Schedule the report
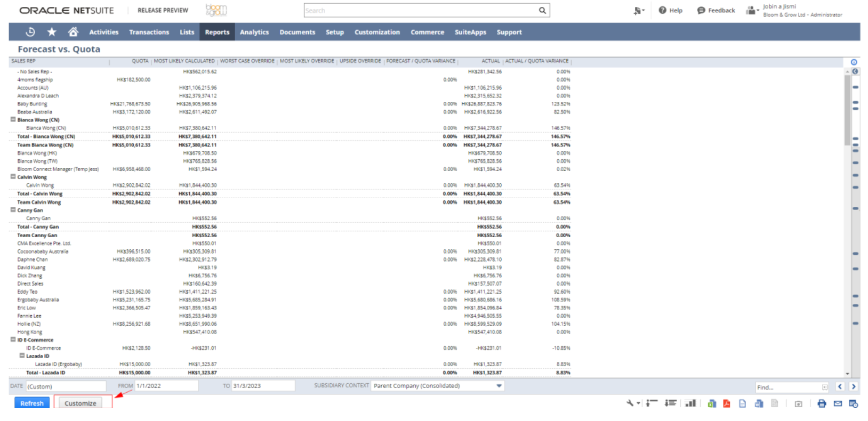This screenshot has height=421, width=868. point(853,403)
